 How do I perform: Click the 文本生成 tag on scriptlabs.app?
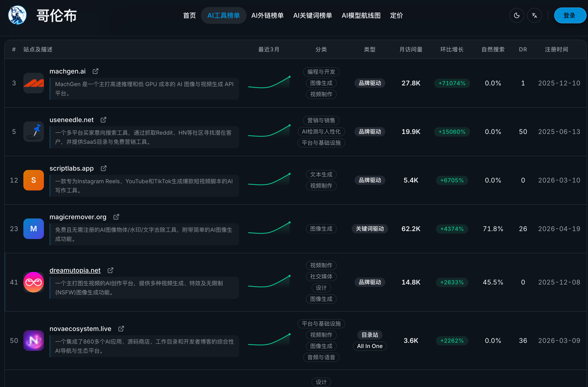[321, 175]
